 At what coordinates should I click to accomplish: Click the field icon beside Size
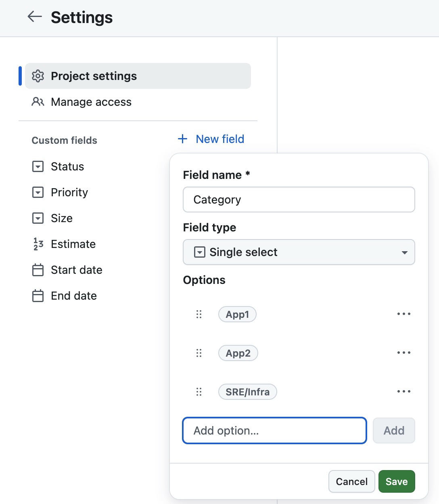[38, 218]
